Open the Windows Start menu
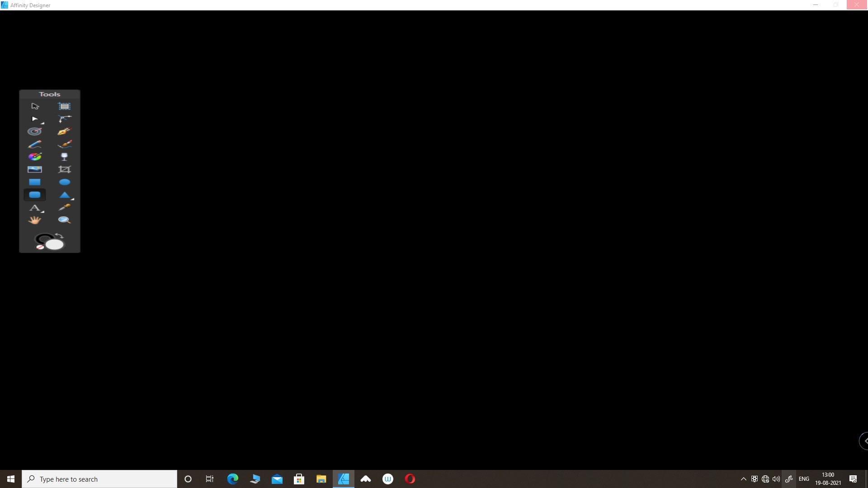868x488 pixels. coord(11,479)
